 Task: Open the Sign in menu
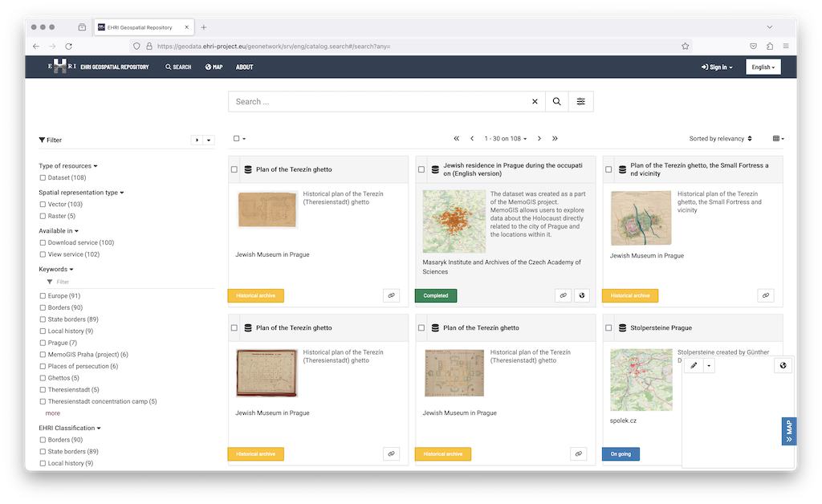click(x=717, y=67)
